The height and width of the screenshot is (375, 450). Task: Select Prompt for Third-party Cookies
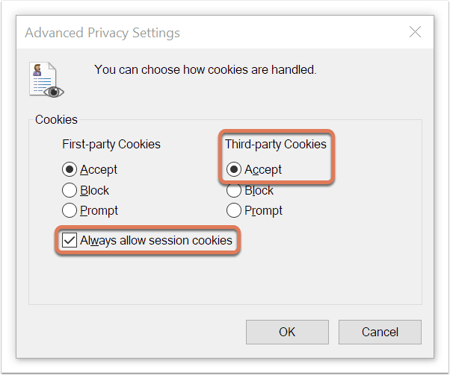click(234, 211)
